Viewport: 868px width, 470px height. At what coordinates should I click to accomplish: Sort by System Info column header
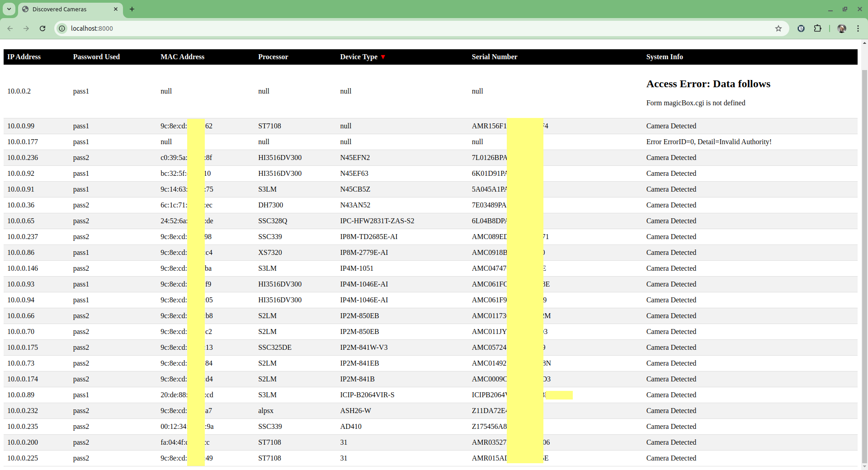click(664, 57)
